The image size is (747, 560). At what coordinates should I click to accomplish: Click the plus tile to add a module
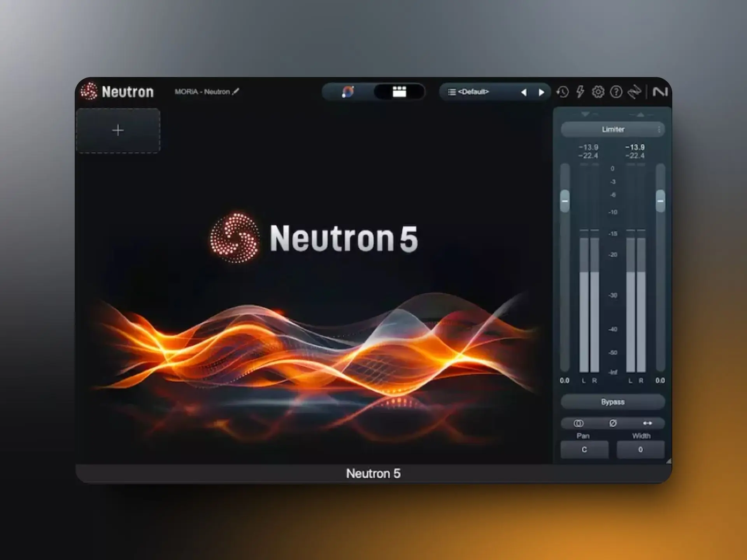pyautogui.click(x=118, y=130)
